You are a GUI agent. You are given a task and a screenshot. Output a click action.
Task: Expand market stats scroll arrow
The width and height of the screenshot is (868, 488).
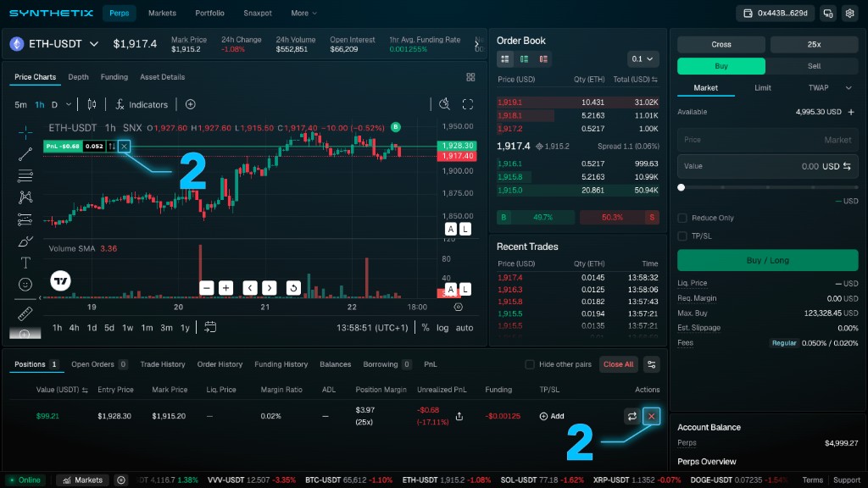coord(476,44)
